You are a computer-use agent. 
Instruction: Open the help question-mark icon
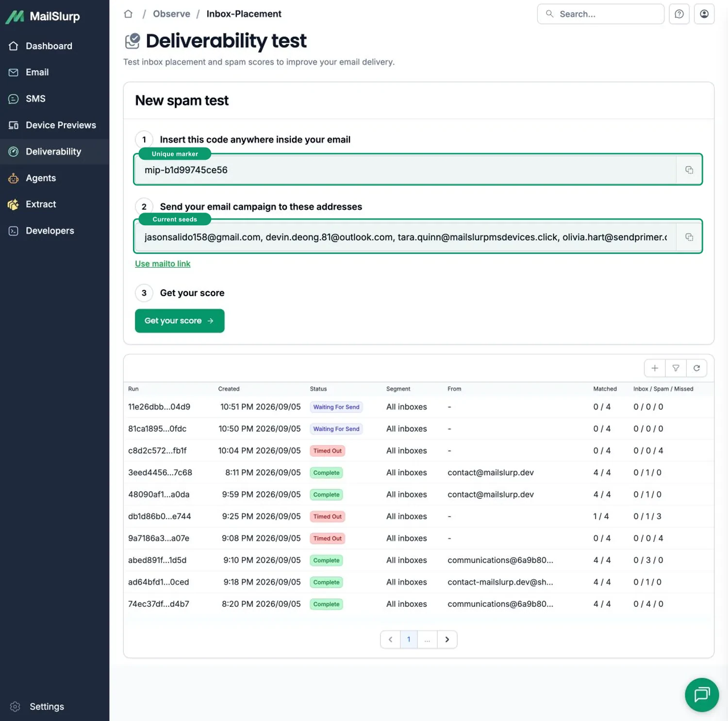(679, 14)
